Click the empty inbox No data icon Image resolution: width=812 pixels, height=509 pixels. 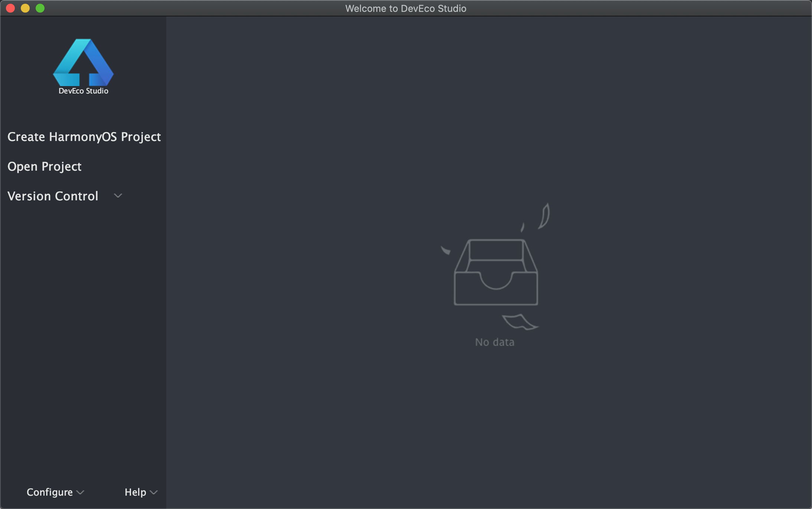[x=495, y=266]
